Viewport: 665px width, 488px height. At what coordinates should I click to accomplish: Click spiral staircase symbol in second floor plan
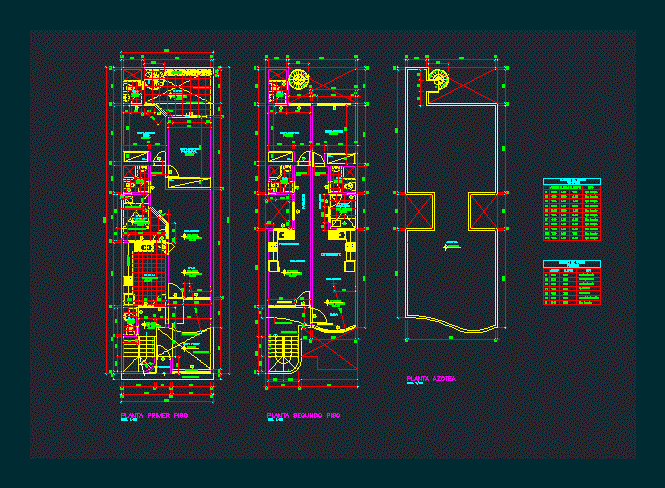298,81
